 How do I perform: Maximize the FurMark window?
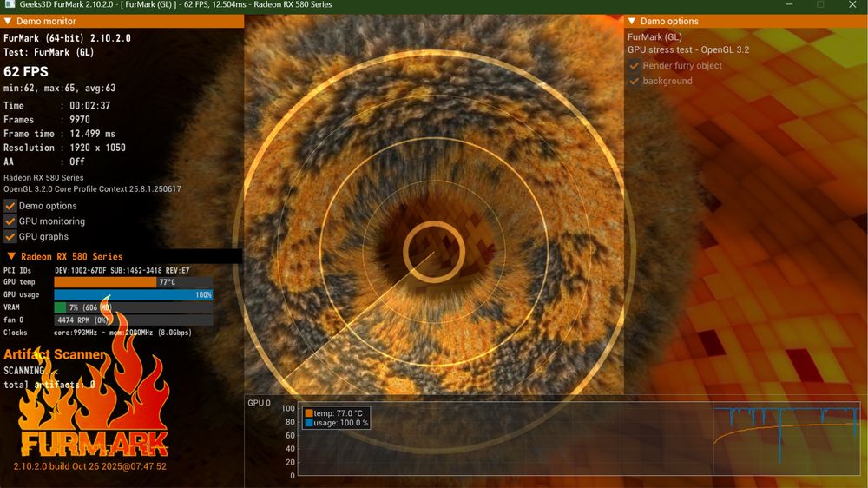tap(820, 4)
